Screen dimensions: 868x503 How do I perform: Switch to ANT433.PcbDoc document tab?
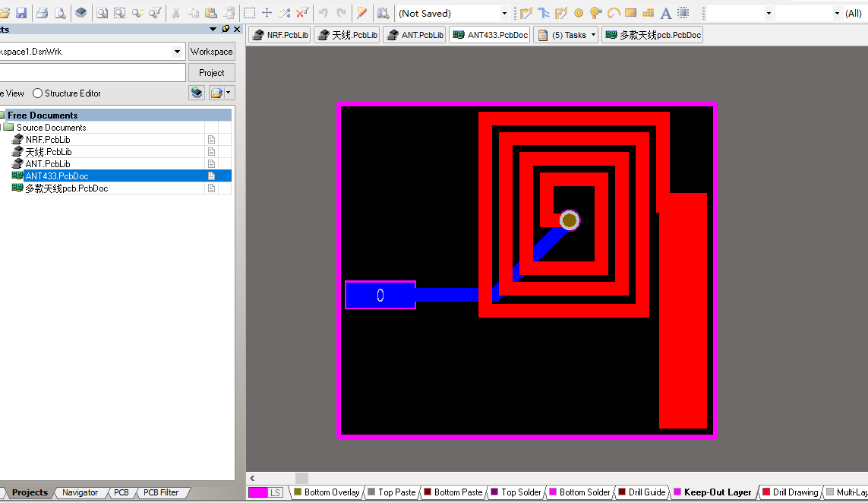tap(490, 35)
